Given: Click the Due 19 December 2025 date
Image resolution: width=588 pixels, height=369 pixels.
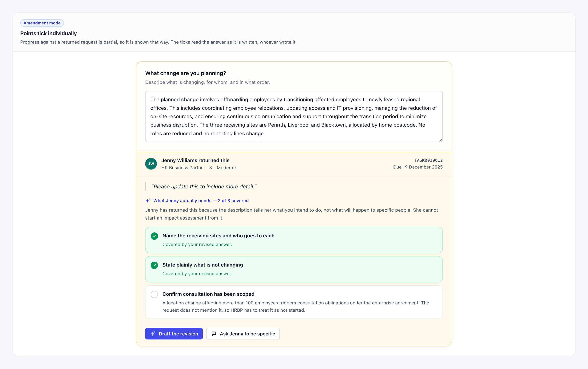Looking at the screenshot, I should [x=418, y=167].
